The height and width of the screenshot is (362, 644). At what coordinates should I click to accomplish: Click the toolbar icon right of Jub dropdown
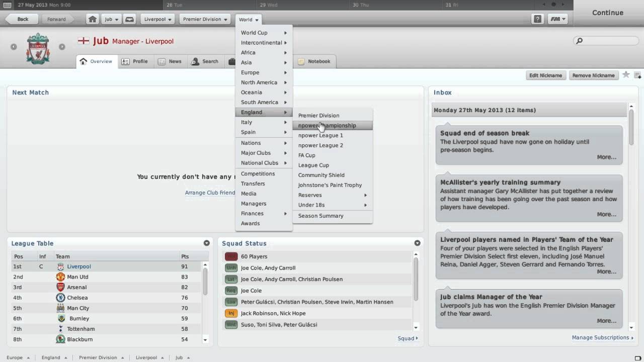129,19
